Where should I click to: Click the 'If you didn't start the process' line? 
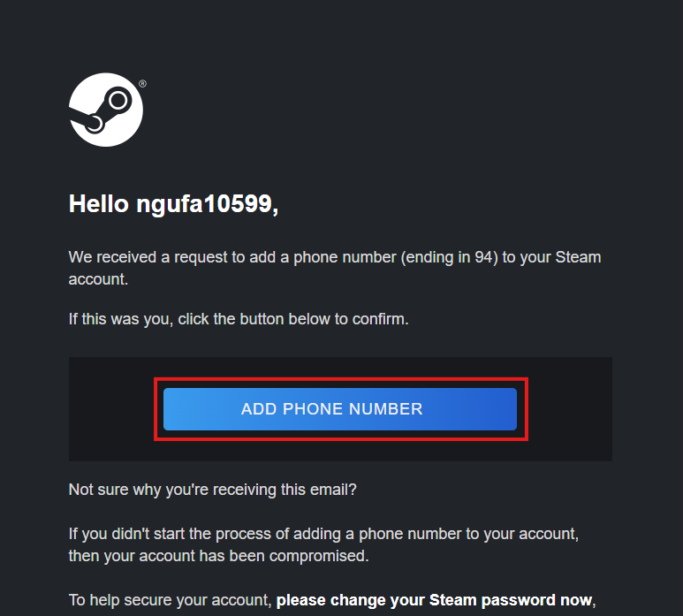point(175,535)
